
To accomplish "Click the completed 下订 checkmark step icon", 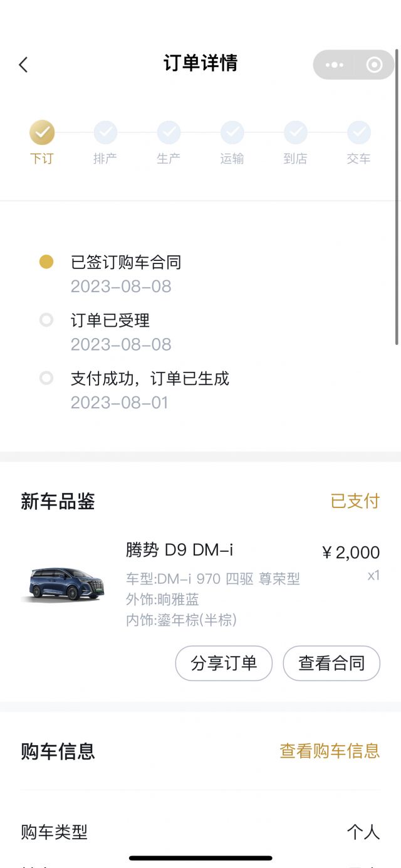I will click(41, 133).
